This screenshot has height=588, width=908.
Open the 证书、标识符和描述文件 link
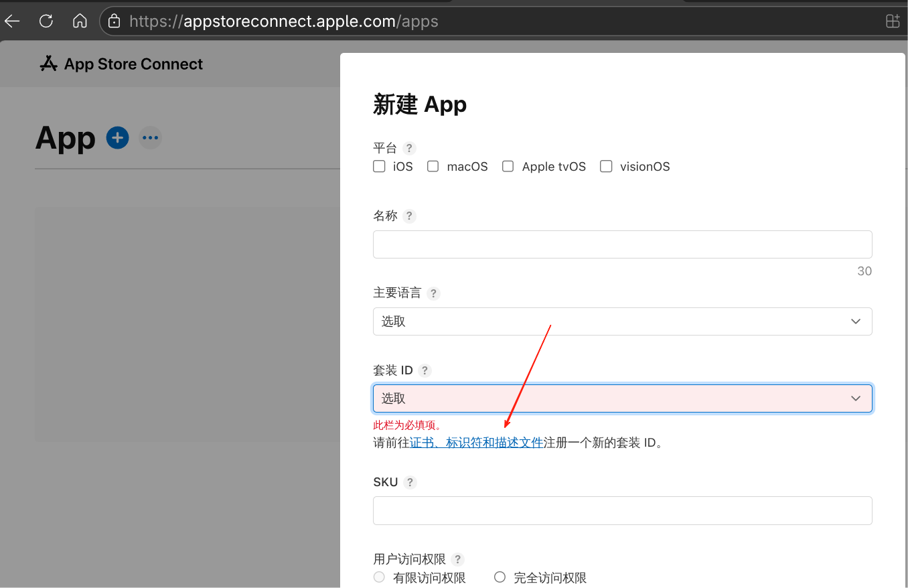476,443
